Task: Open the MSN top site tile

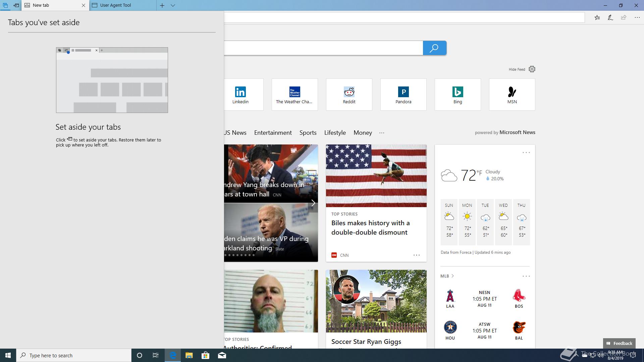Action: tap(512, 95)
